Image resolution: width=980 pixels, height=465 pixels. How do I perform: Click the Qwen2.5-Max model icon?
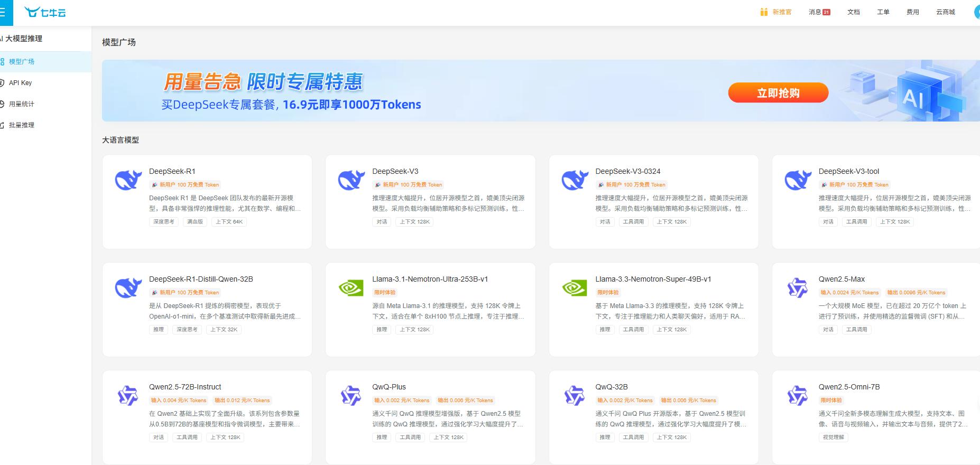(798, 288)
